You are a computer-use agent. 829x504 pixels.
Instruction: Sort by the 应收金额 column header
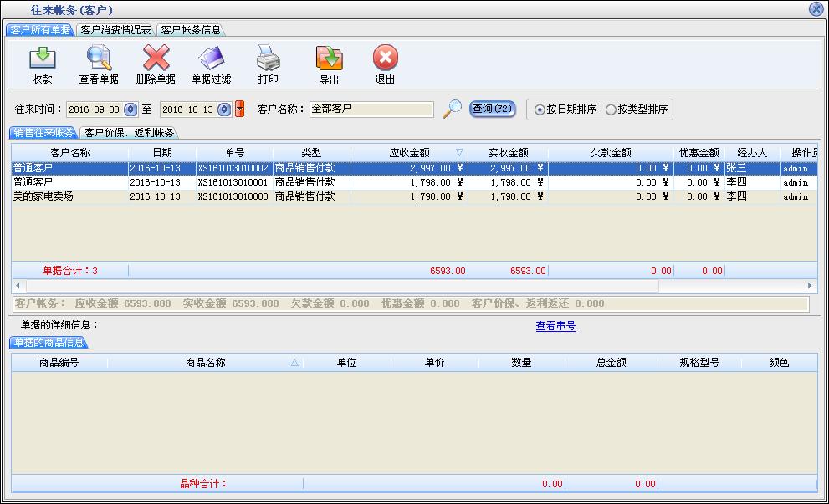click(x=409, y=153)
